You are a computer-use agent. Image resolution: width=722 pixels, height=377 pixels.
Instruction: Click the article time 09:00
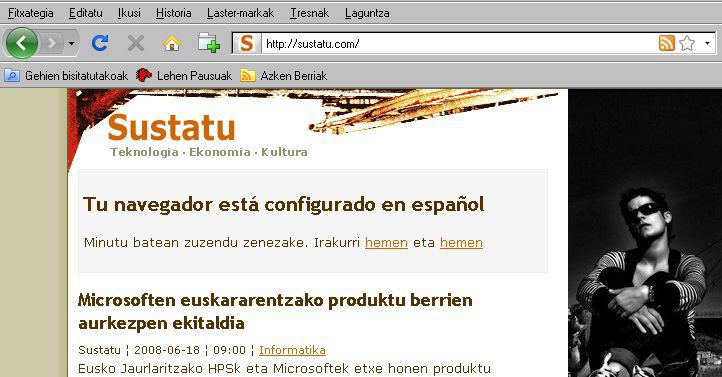click(229, 350)
